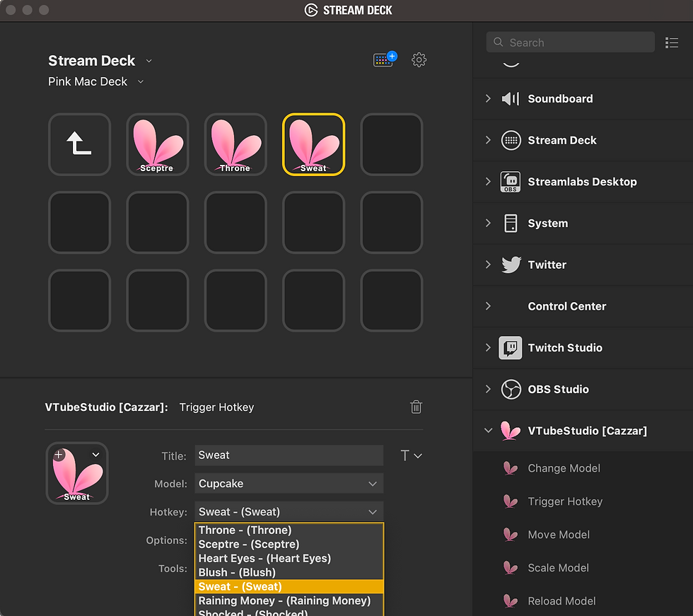Open the title font style T dropdown
Screen dimensions: 693x616
pos(411,455)
